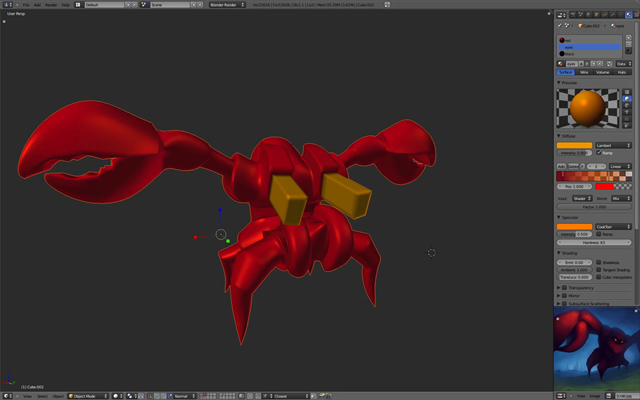
Task: Enable the Tangent Shading checkbox
Action: (x=599, y=269)
